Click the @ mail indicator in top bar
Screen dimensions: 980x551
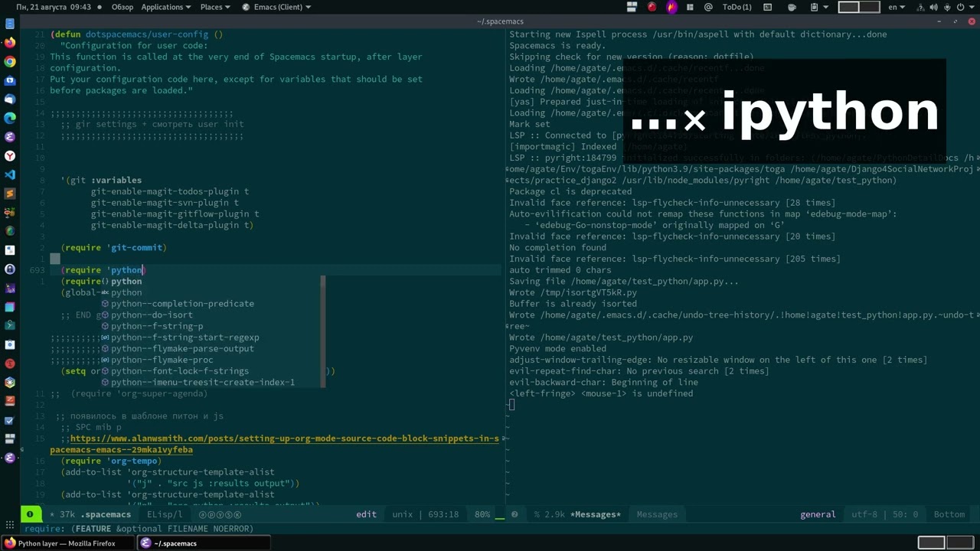(x=708, y=7)
